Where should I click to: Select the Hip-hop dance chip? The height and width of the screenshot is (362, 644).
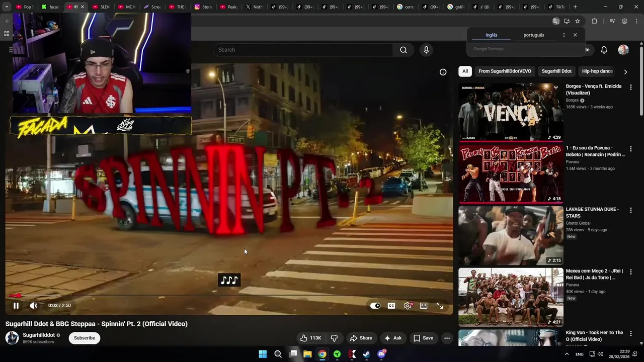597,71
